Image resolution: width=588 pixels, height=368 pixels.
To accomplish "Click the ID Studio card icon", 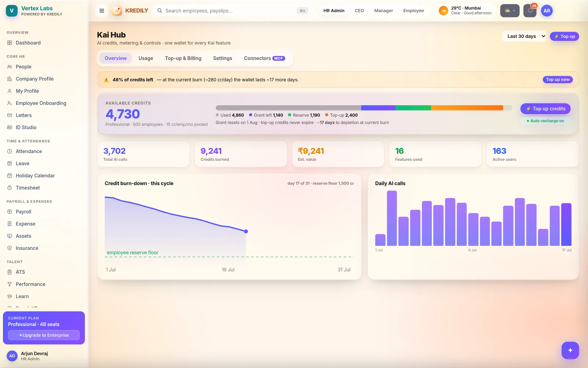I will [x=10, y=127].
